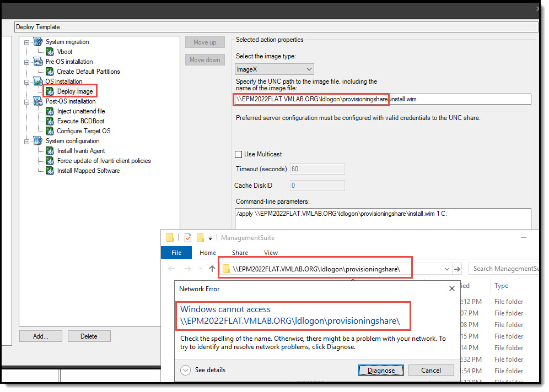The image size is (549, 392).
Task: Select the Inject unattend file action icon
Action: 50,111
